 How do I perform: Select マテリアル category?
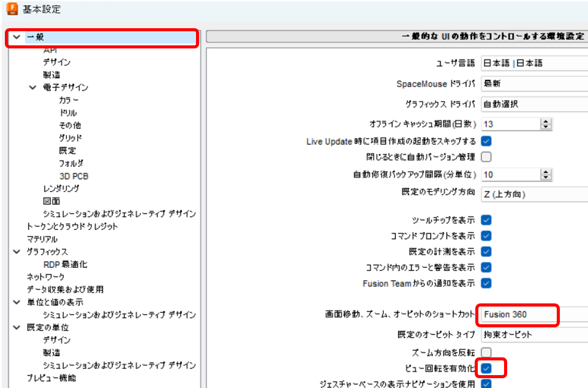(42, 239)
